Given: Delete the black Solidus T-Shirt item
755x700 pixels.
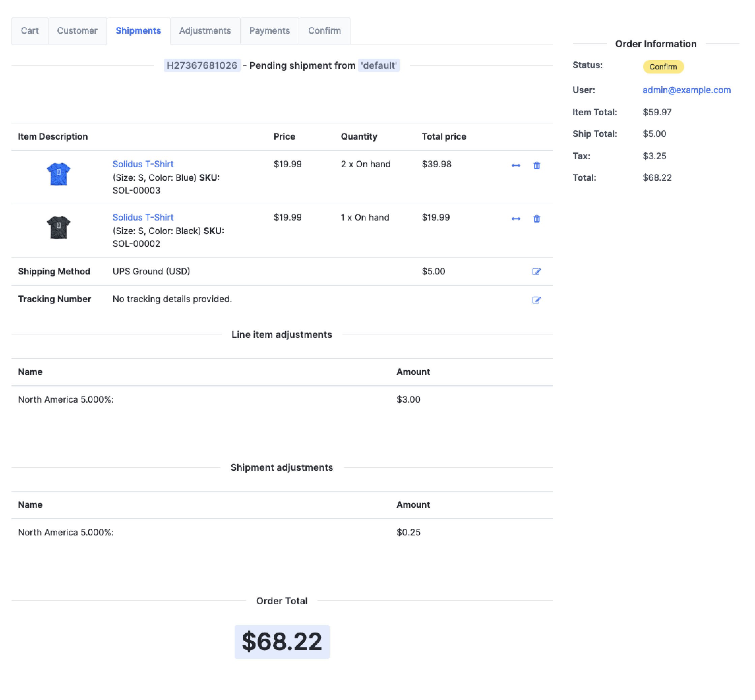Looking at the screenshot, I should [x=537, y=219].
